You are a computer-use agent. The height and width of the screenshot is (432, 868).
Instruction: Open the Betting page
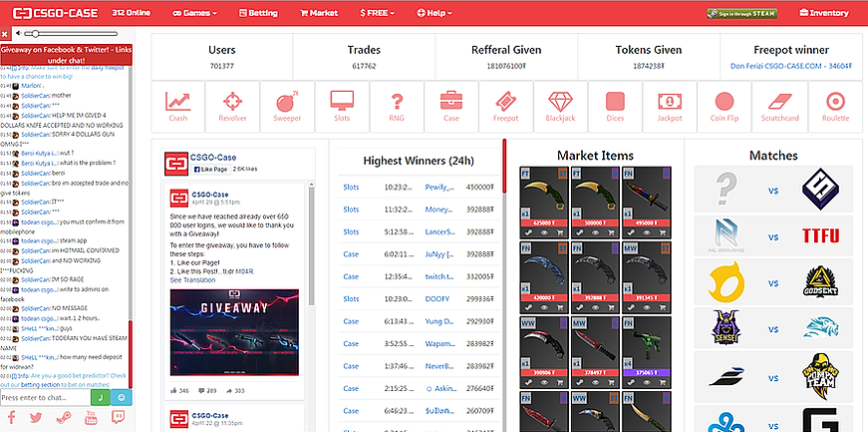(x=258, y=13)
